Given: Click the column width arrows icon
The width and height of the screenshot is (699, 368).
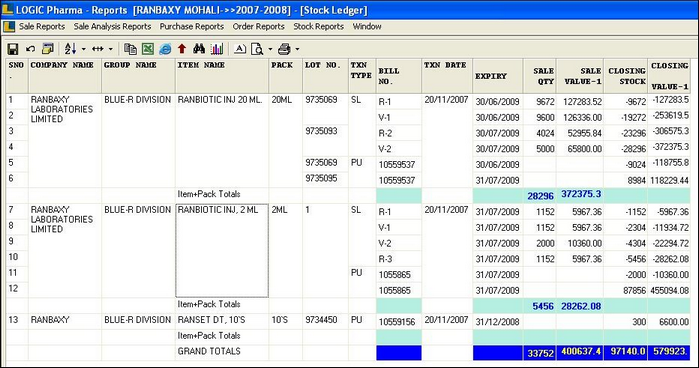Looking at the screenshot, I should click(98, 49).
